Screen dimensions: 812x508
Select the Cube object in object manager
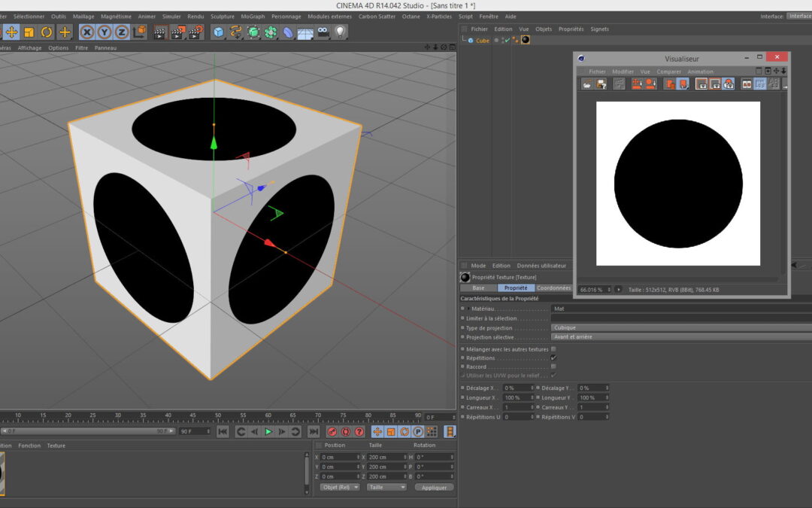tap(482, 41)
